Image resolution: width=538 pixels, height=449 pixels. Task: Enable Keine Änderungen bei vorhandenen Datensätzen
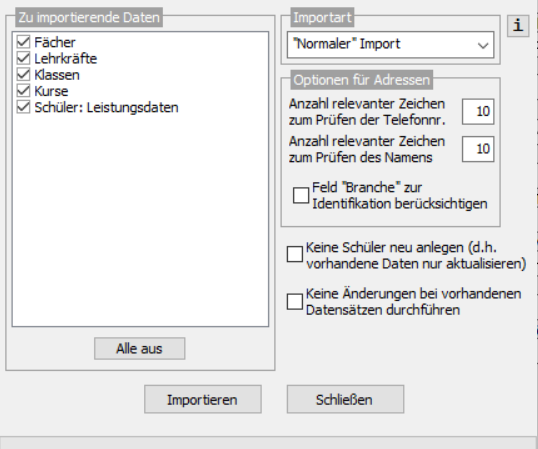pyautogui.click(x=295, y=302)
